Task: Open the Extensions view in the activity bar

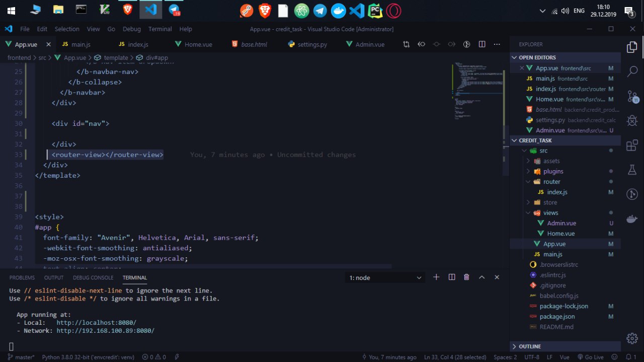Action: coord(632,146)
